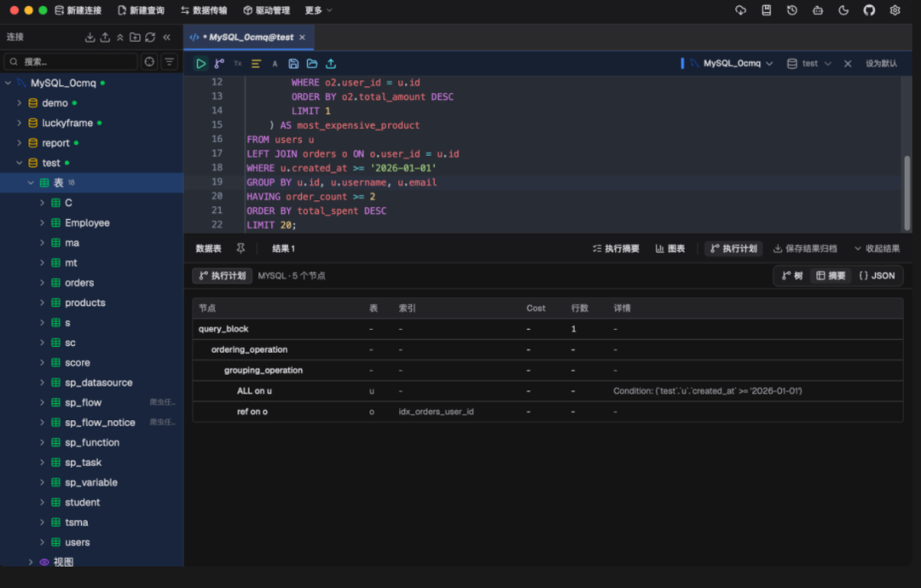Open the bookmark book icon in title bar
This screenshot has height=588, width=921.
point(767,10)
